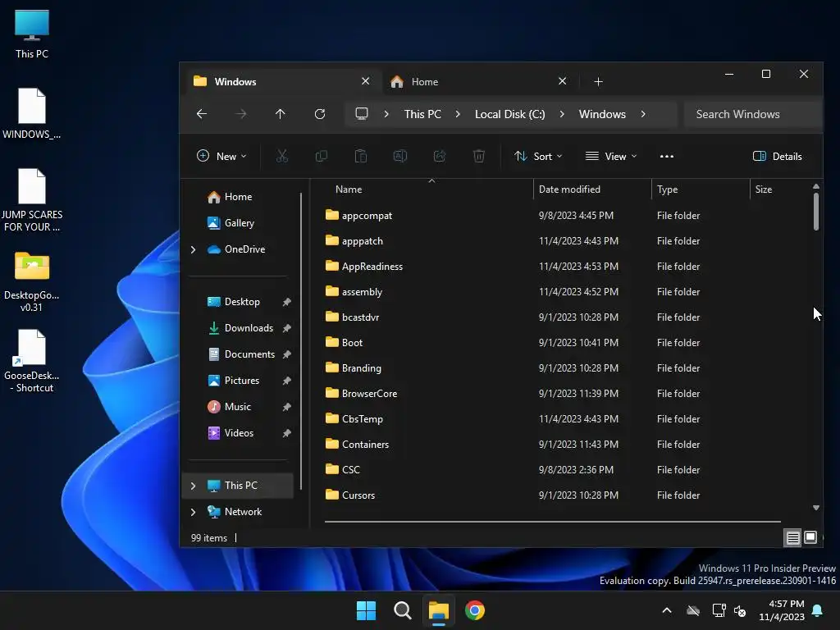Open the View dropdown menu
The height and width of the screenshot is (630, 840).
click(x=611, y=156)
